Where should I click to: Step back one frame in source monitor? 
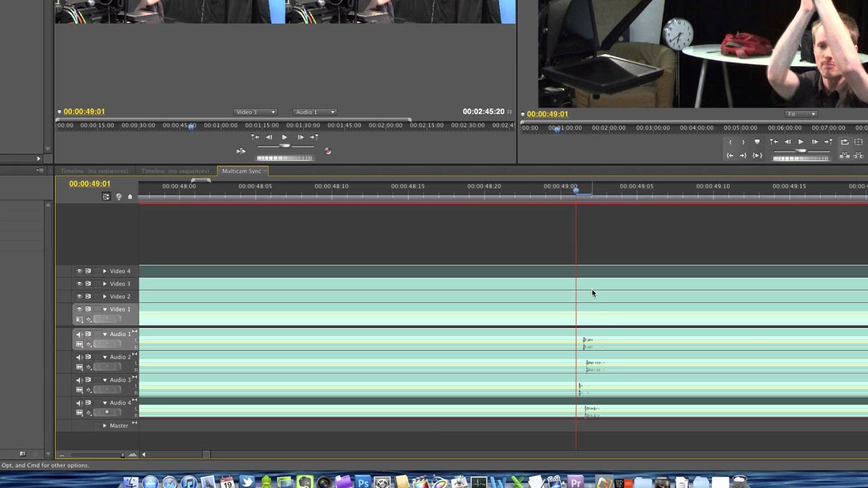click(x=269, y=137)
